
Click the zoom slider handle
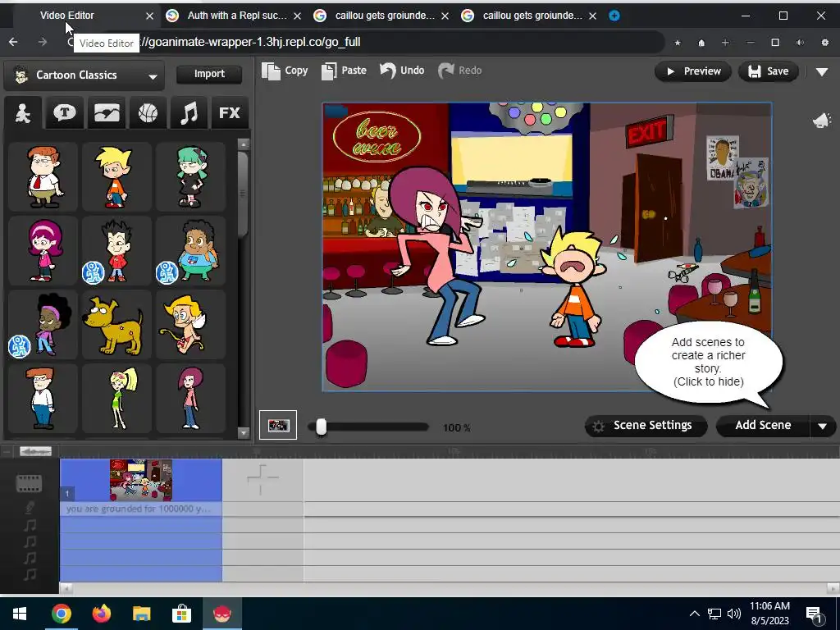click(321, 427)
